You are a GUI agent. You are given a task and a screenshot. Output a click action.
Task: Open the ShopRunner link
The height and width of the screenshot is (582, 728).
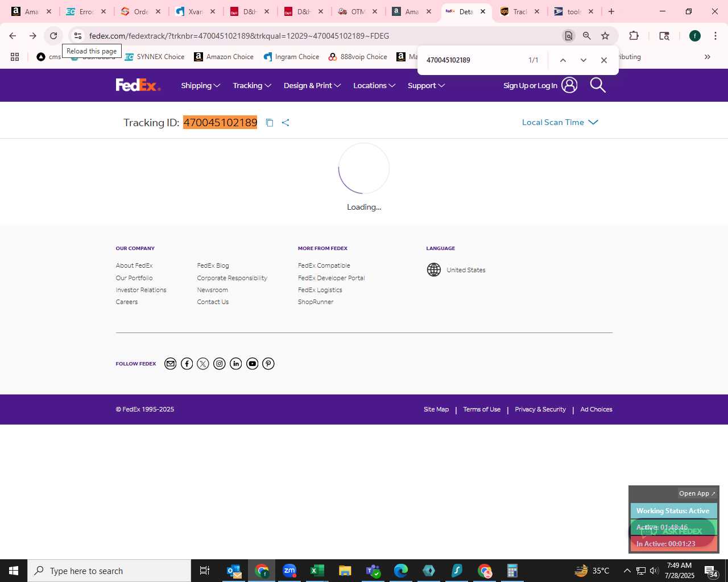316,302
